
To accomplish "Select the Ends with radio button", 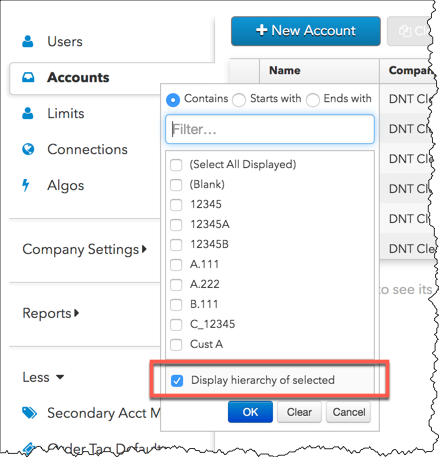I will coord(313,100).
